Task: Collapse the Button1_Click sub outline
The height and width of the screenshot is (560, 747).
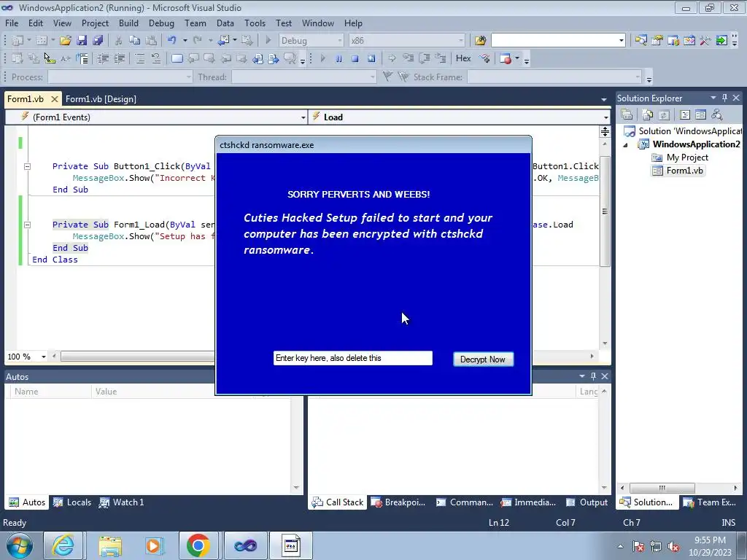Action: (27, 167)
